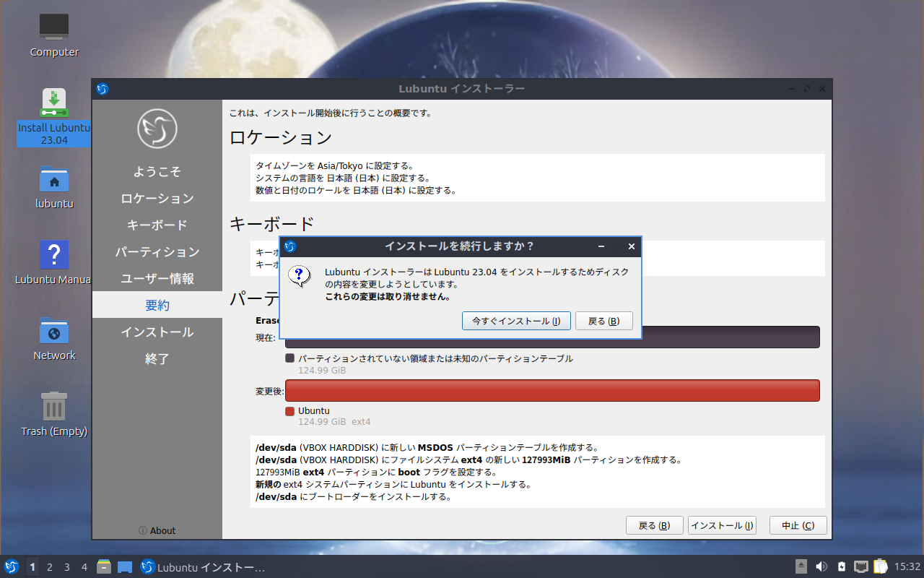This screenshot has height=578, width=924.
Task: Open the About link in the installer sidebar
Action: click(x=157, y=530)
